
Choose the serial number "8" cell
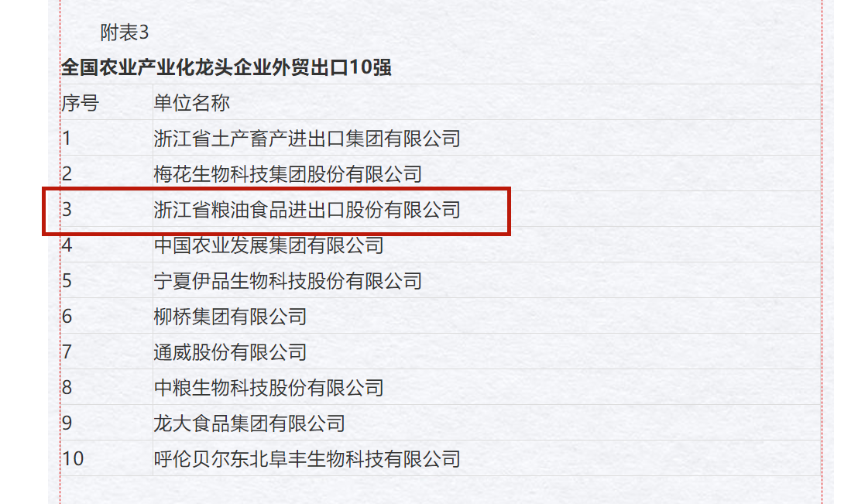(67, 388)
